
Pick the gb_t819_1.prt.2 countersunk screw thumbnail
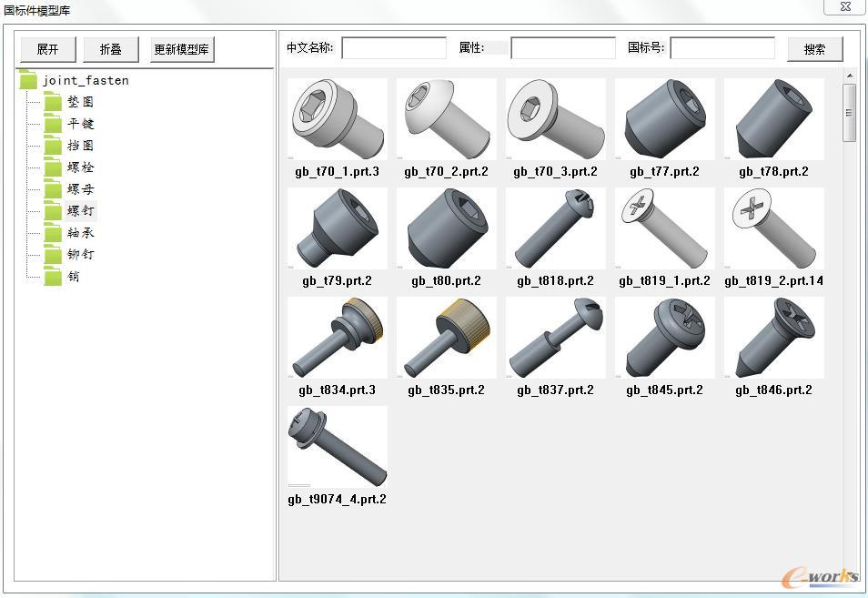pyautogui.click(x=664, y=228)
